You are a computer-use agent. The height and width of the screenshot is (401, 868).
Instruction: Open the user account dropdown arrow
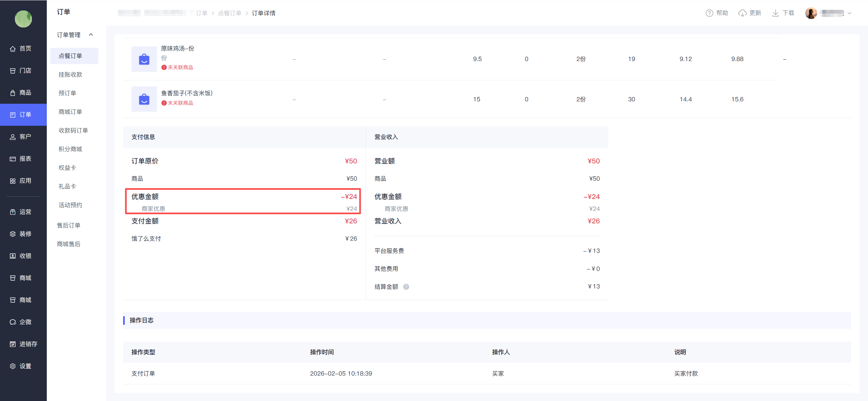tap(849, 13)
